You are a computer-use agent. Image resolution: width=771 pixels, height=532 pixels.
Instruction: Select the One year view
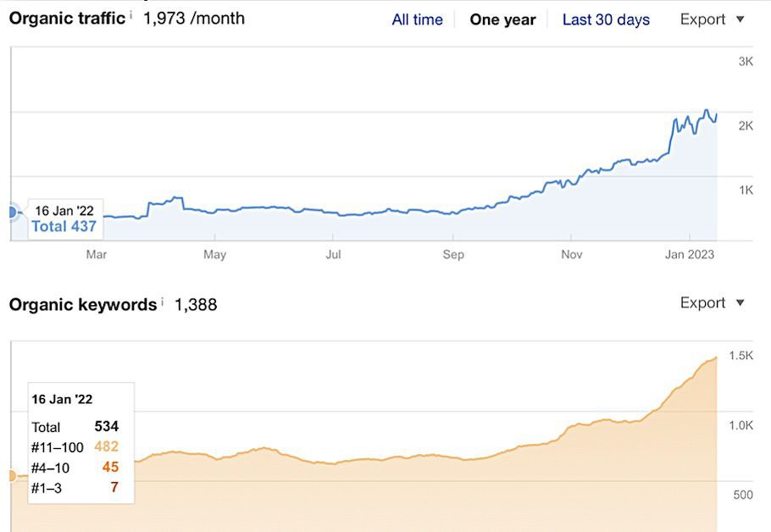point(504,19)
